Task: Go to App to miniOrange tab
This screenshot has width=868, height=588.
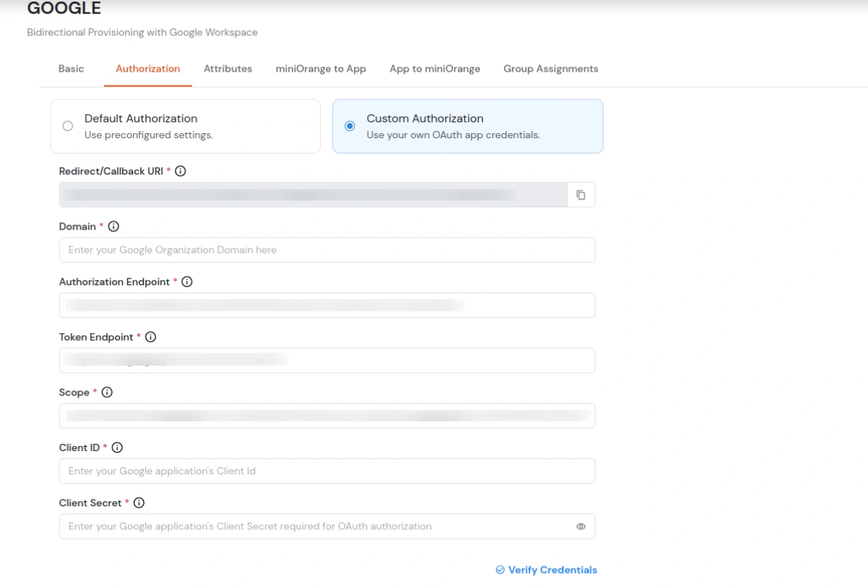Action: 435,69
